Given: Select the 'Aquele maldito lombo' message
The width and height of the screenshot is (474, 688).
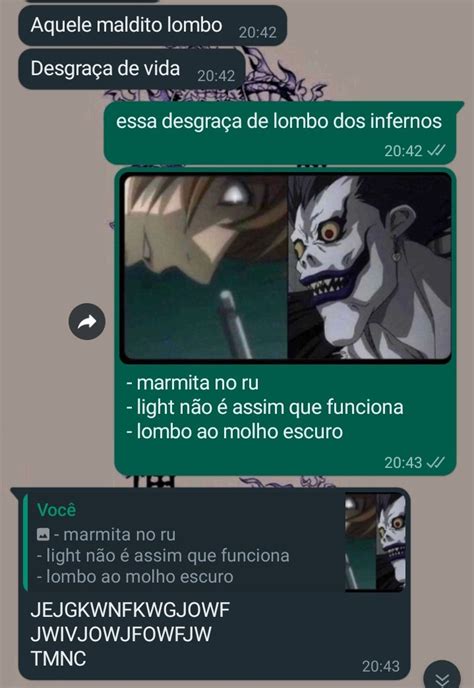Looking at the screenshot, I should (x=152, y=26).
